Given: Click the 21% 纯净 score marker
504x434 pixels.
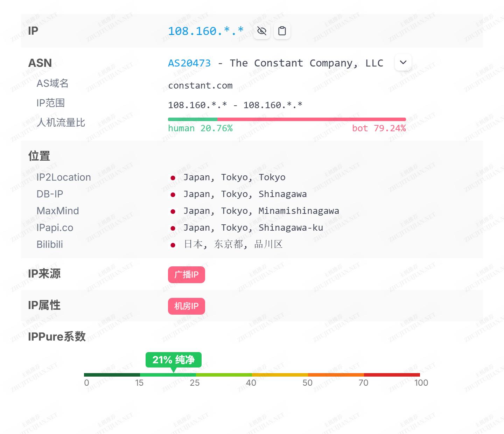Looking at the screenshot, I should pyautogui.click(x=173, y=360).
